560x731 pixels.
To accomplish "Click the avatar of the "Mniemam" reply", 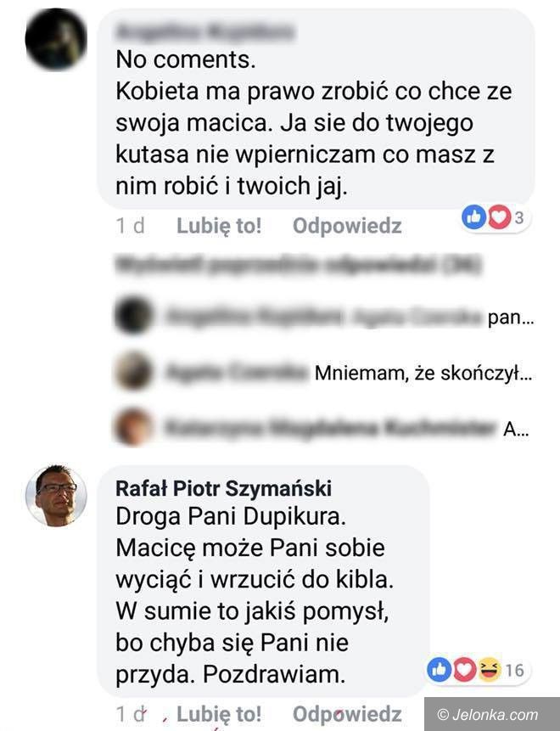I will pos(134,371).
